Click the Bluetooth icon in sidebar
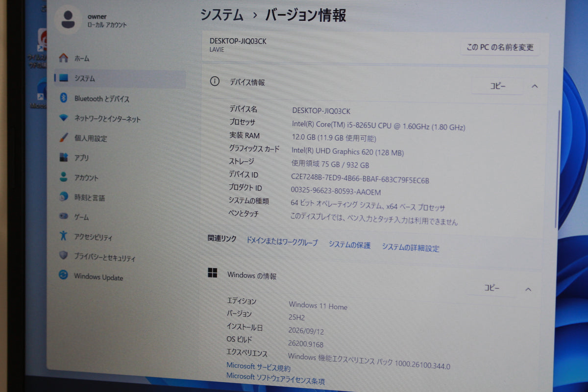The width and height of the screenshot is (588, 392). click(63, 98)
